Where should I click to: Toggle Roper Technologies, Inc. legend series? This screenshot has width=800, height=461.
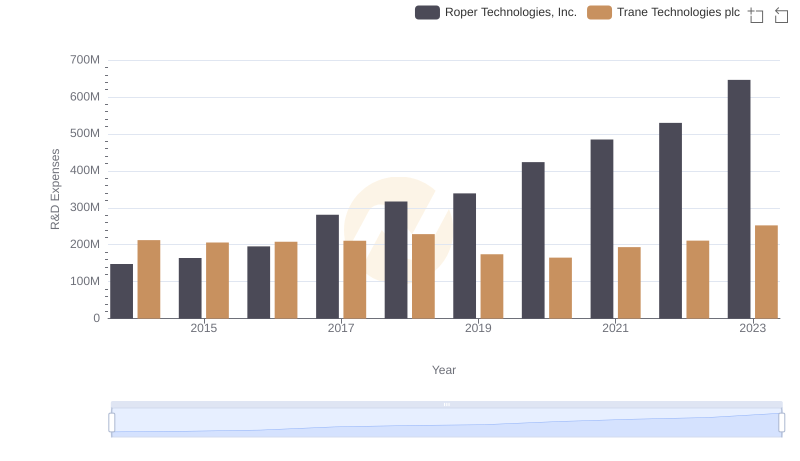(x=496, y=12)
